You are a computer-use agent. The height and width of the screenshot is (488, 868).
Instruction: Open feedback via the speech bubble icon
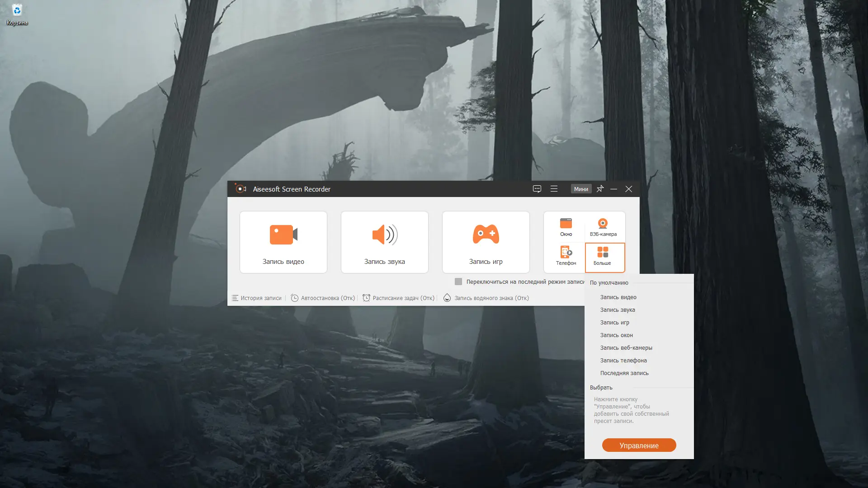tap(537, 189)
